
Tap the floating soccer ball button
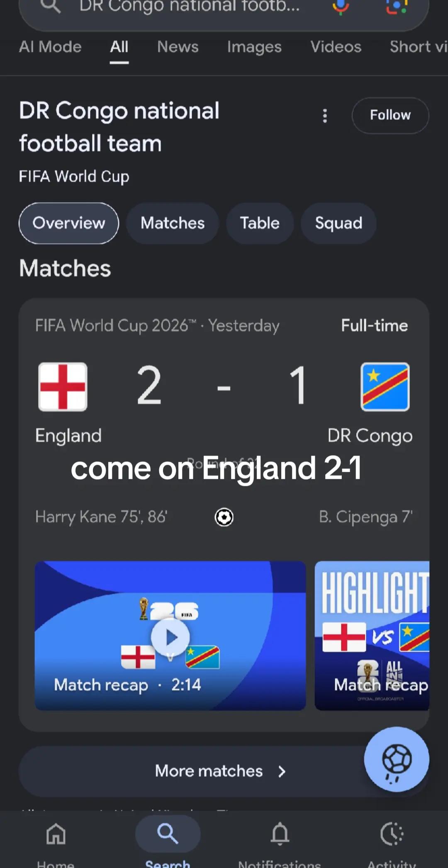[x=397, y=759]
